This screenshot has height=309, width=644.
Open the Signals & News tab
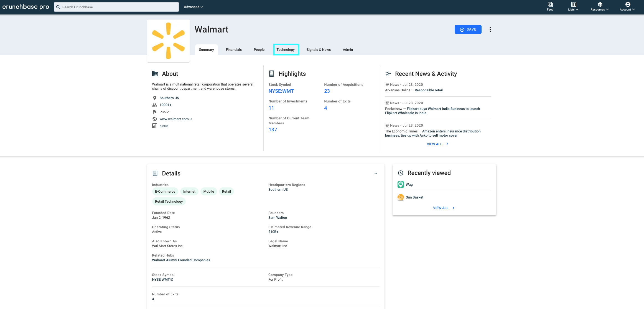319,50
